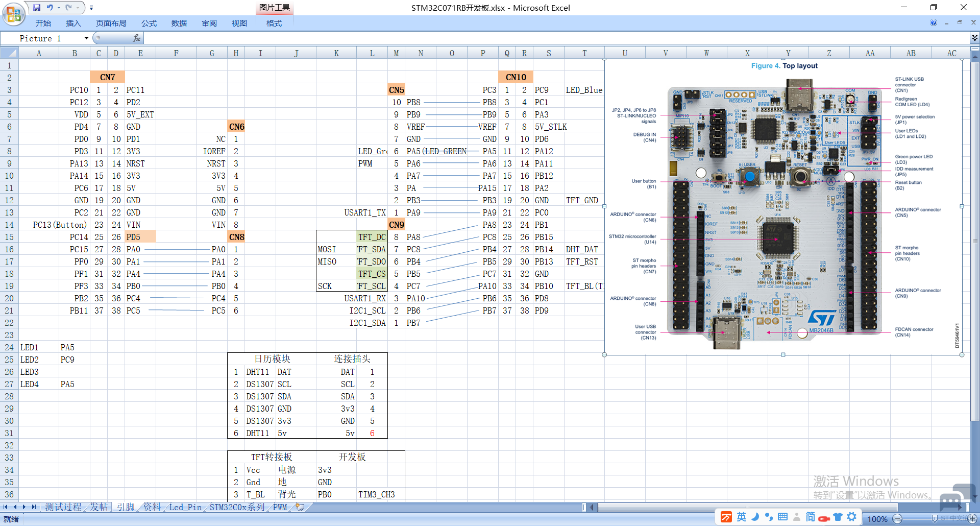Screen dimensions: 980x526
Task: Save the workbook using the floppy disk icon
Action: pyautogui.click(x=37, y=8)
